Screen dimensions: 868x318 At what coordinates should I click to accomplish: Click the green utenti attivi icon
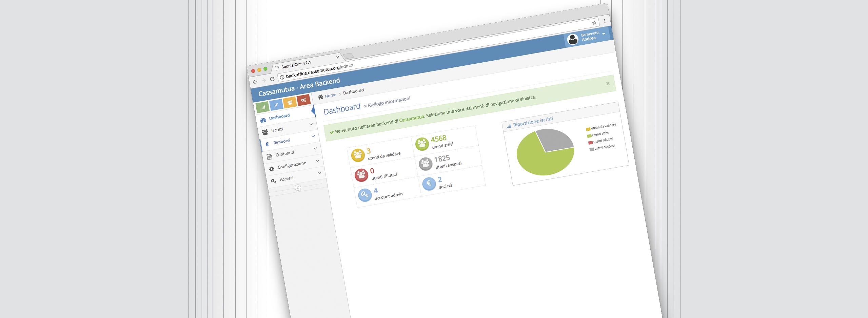tap(422, 144)
